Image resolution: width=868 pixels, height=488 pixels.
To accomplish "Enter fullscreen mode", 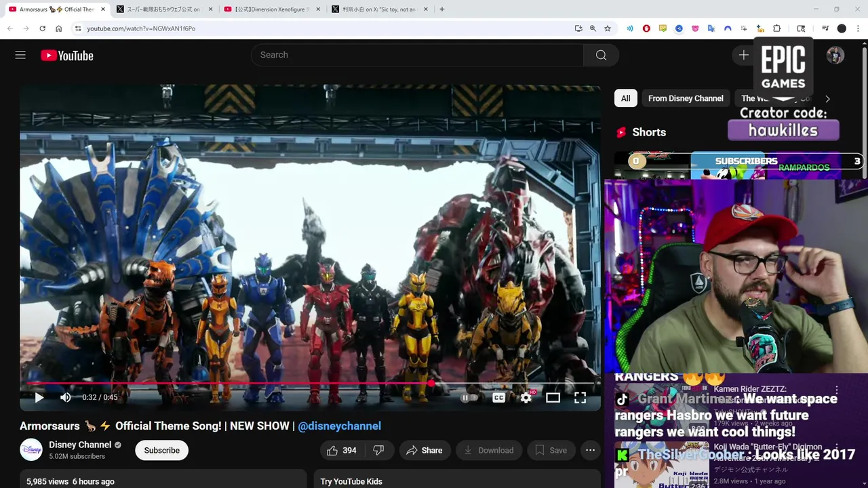I will click(x=580, y=398).
